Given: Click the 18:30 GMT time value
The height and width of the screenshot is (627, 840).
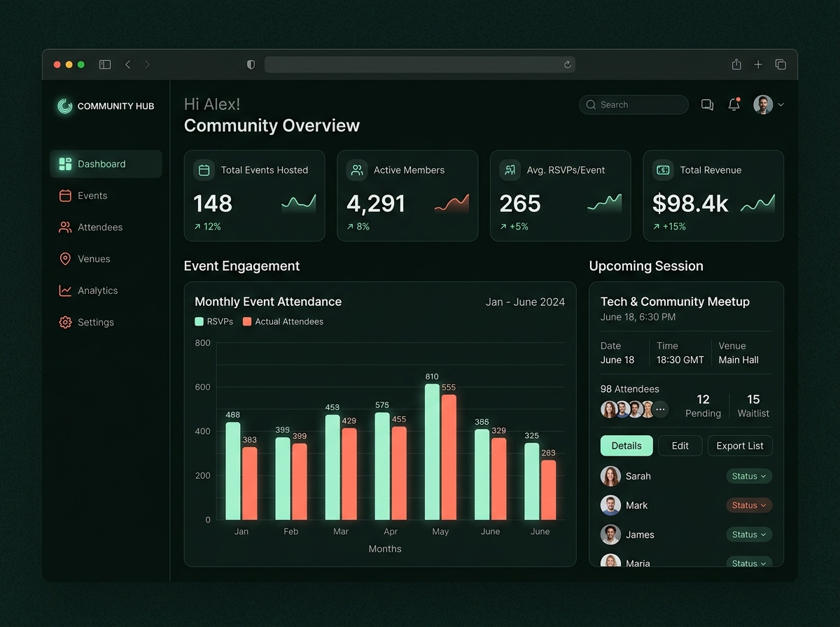Looking at the screenshot, I should [x=680, y=360].
